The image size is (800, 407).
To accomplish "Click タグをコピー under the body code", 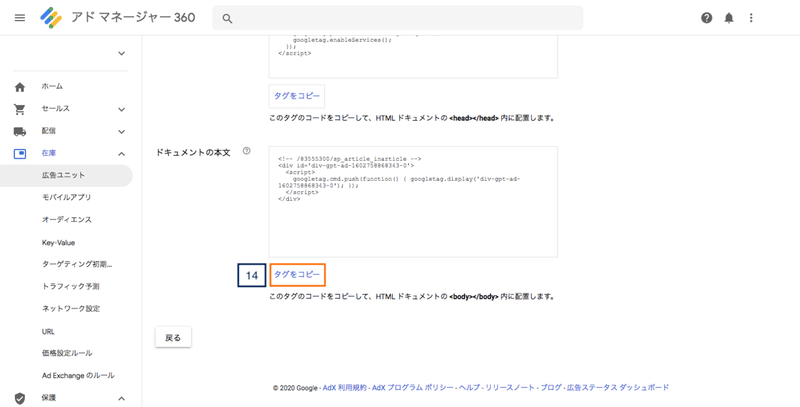I will 297,274.
